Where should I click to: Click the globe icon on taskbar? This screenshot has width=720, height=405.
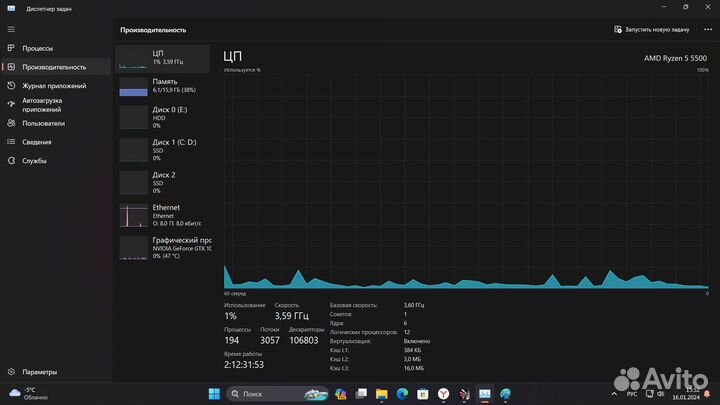[x=506, y=394]
